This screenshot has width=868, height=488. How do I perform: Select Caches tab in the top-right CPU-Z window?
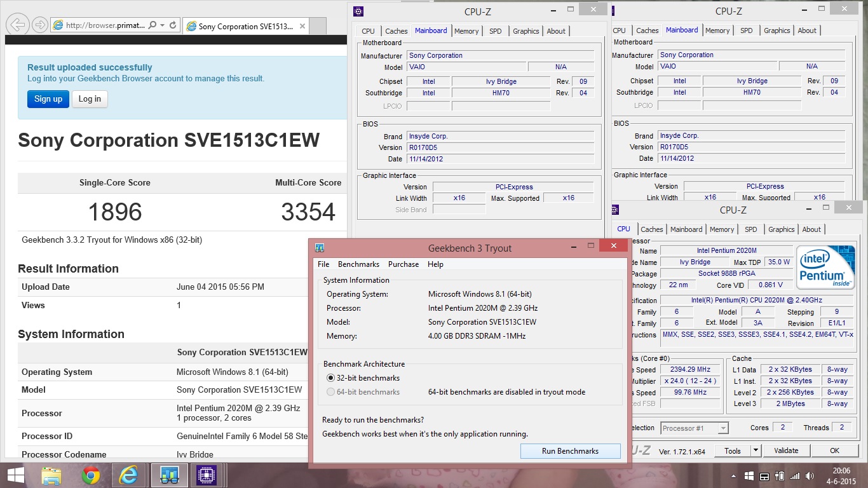[x=648, y=30]
